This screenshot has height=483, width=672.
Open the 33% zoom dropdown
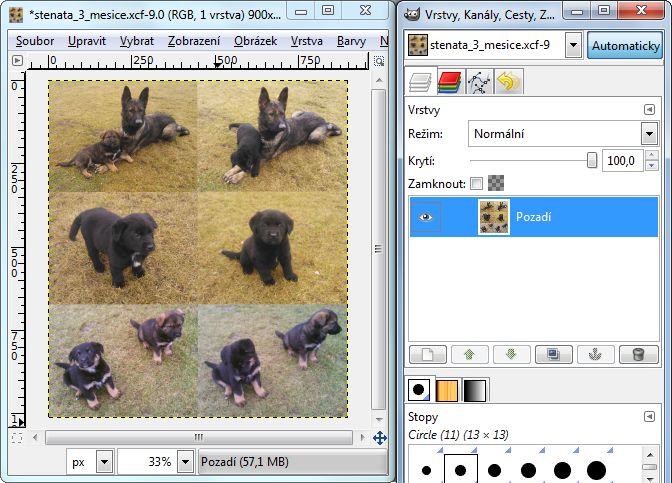coord(185,462)
